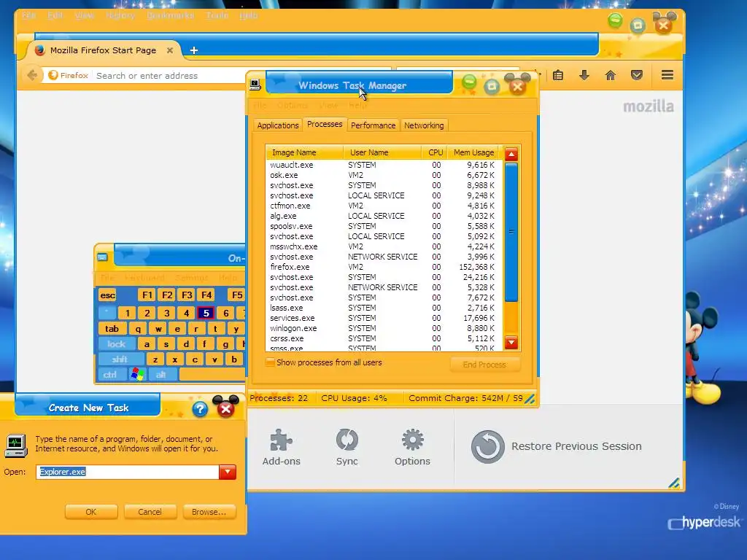
Task: Click help question mark in Create New Task
Action: 200,408
